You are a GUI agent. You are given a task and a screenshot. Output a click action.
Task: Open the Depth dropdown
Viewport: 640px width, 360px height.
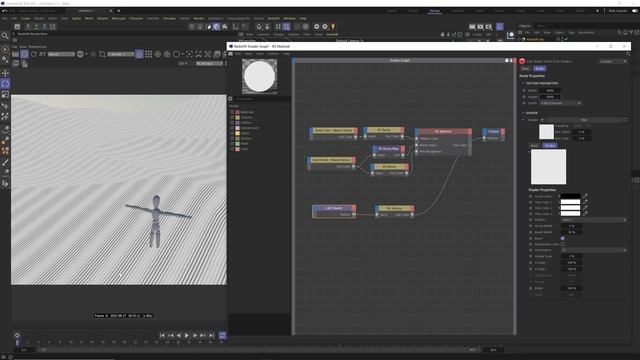560,103
